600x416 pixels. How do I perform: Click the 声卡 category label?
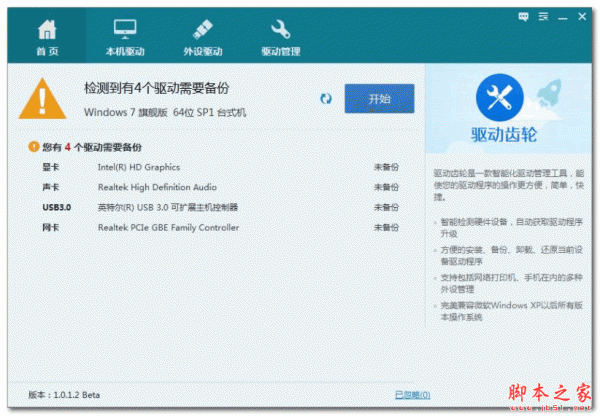click(51, 187)
